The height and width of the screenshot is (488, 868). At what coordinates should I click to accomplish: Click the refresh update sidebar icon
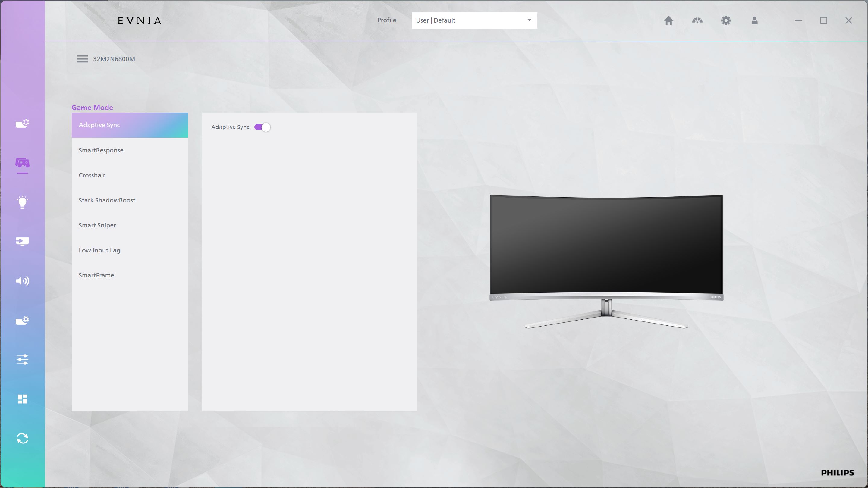pyautogui.click(x=22, y=439)
